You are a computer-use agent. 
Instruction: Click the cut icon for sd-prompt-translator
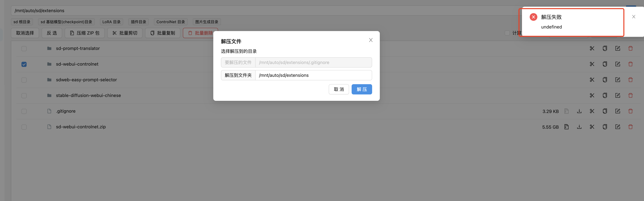click(592, 48)
